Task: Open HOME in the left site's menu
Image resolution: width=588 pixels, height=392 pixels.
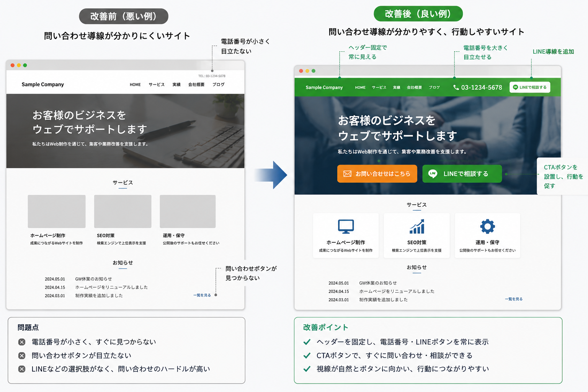Action: pyautogui.click(x=135, y=85)
